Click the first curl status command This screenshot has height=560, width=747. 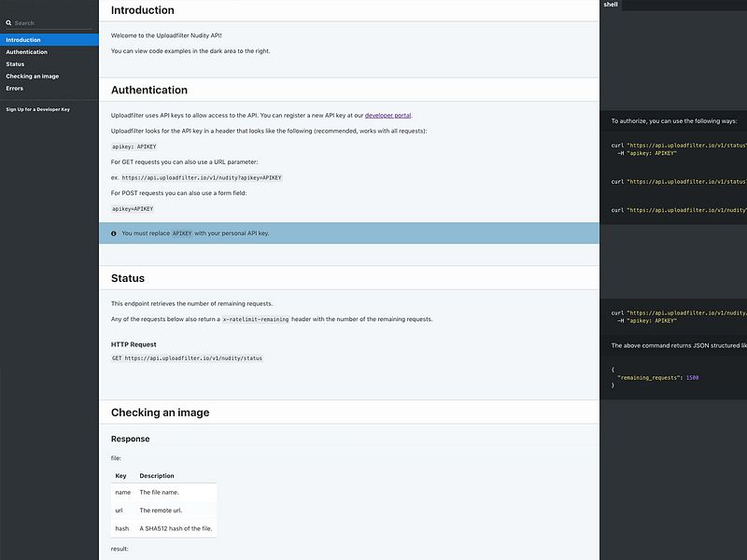point(679,149)
